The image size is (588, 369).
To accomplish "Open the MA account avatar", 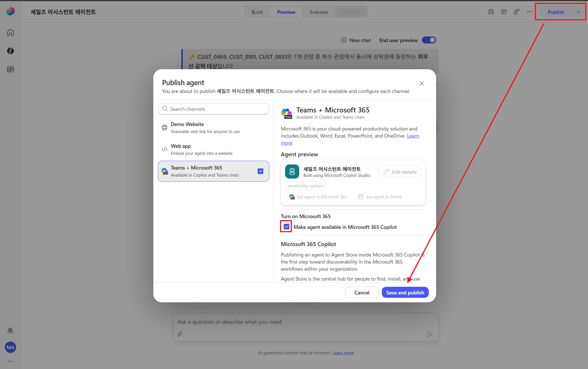I will click(10, 347).
